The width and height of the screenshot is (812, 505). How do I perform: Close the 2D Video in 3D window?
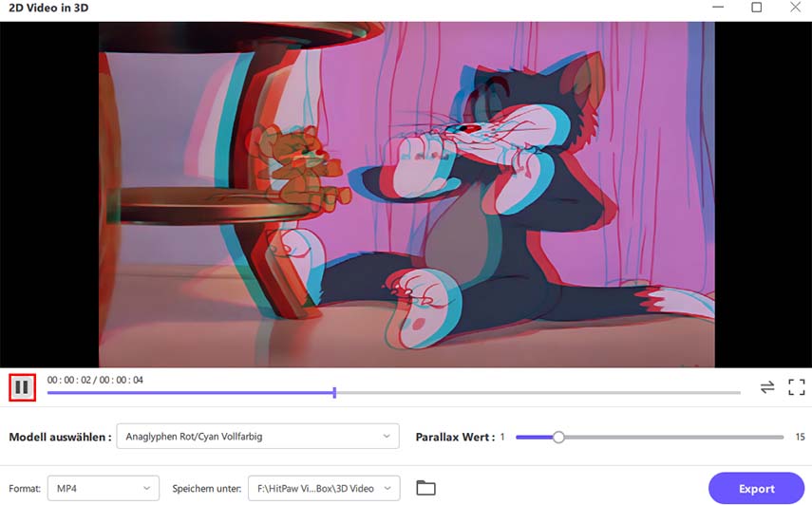point(796,8)
